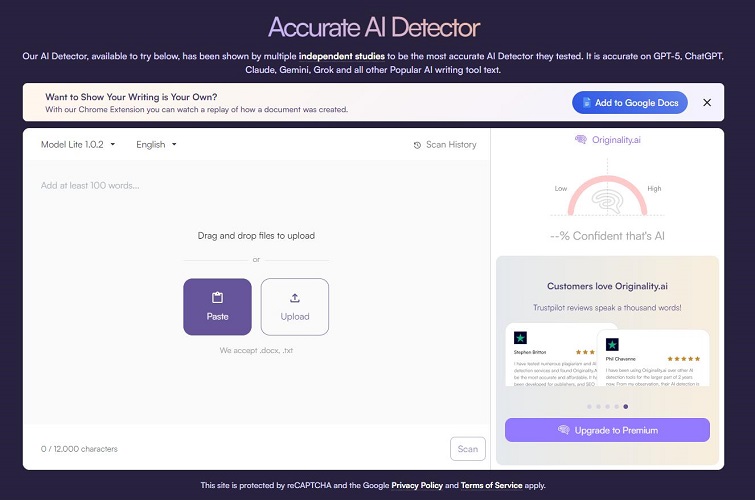Click the Originality.ai brain logo icon
The width and height of the screenshot is (755, 500).
(581, 139)
